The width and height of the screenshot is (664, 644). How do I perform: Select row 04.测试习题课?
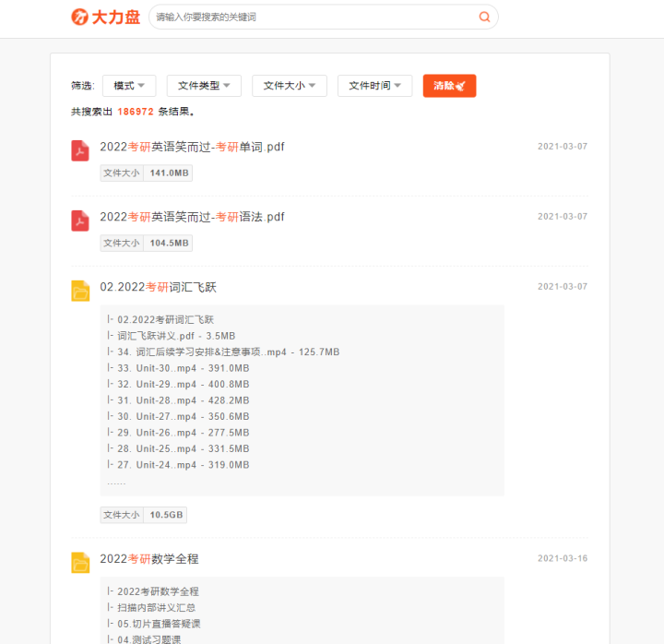coord(144,639)
